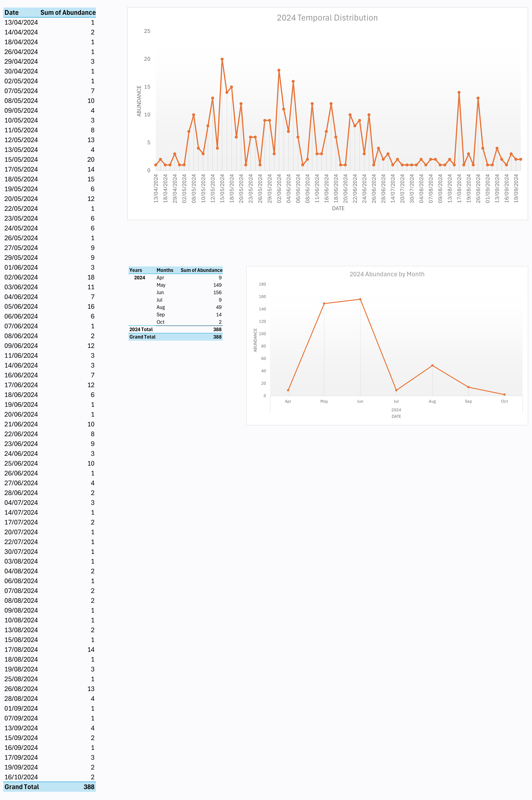Click the 13/04/2024 date cell

[21, 22]
